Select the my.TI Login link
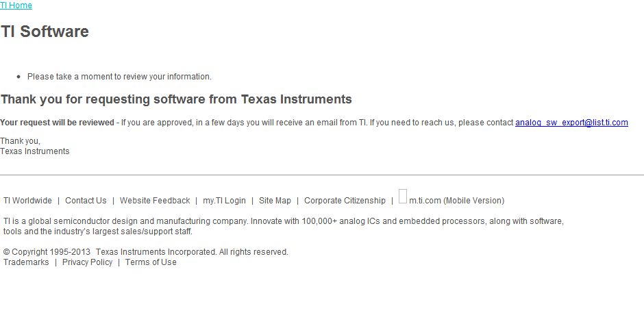The width and height of the screenshot is (644, 326). coord(224,201)
